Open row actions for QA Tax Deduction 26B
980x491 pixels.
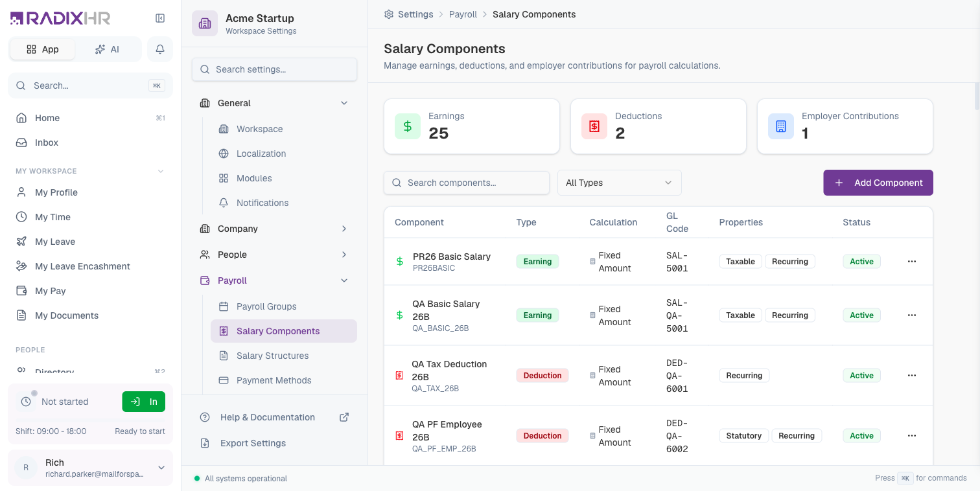pos(912,376)
